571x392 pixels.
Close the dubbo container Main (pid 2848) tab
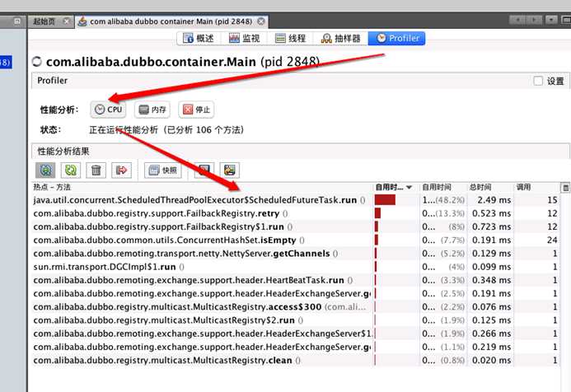[260, 21]
